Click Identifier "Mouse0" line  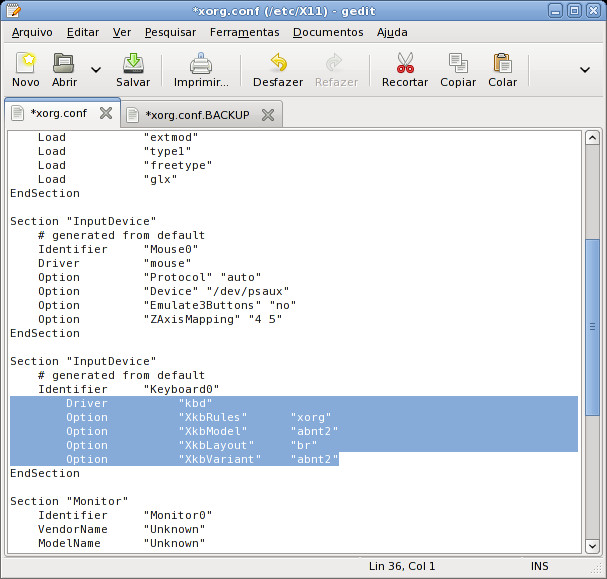(118, 249)
